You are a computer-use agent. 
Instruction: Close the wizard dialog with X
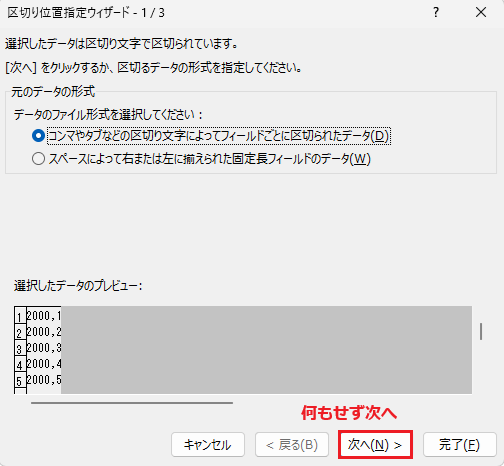481,13
